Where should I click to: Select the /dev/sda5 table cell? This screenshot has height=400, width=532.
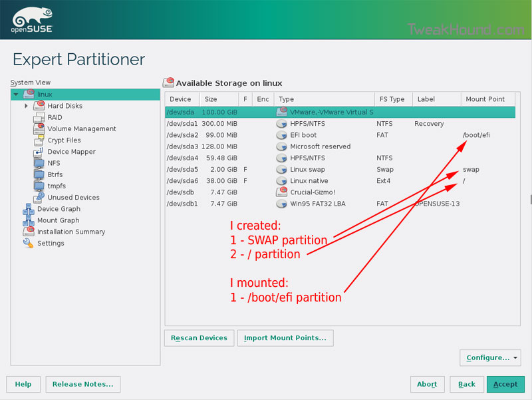coord(182,170)
